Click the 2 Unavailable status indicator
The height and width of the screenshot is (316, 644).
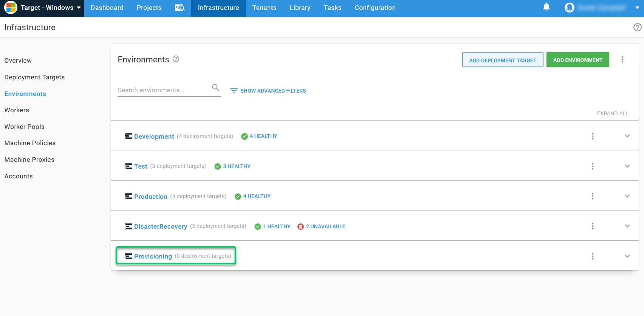(322, 226)
